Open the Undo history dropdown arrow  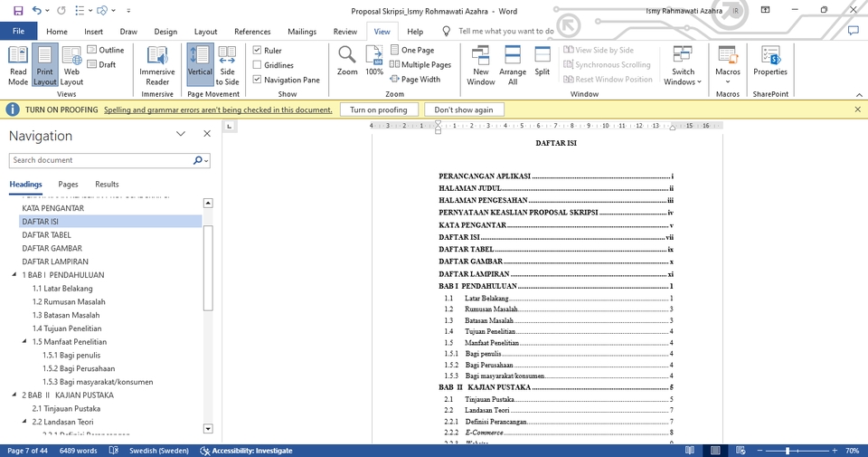(x=48, y=11)
